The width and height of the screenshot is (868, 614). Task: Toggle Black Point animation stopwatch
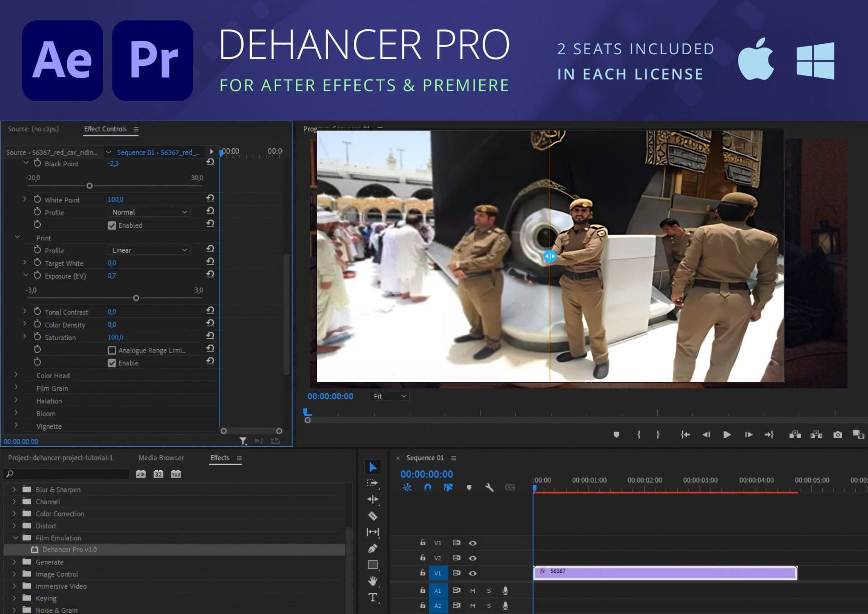tap(37, 163)
